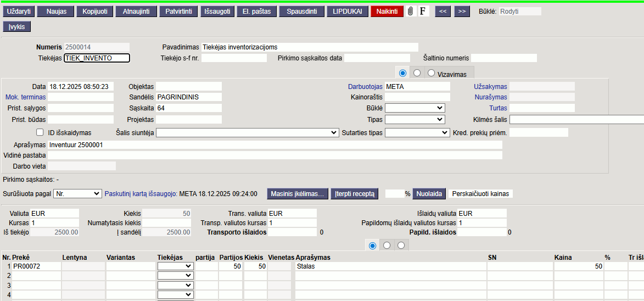Select second radio button above header section

click(417, 73)
